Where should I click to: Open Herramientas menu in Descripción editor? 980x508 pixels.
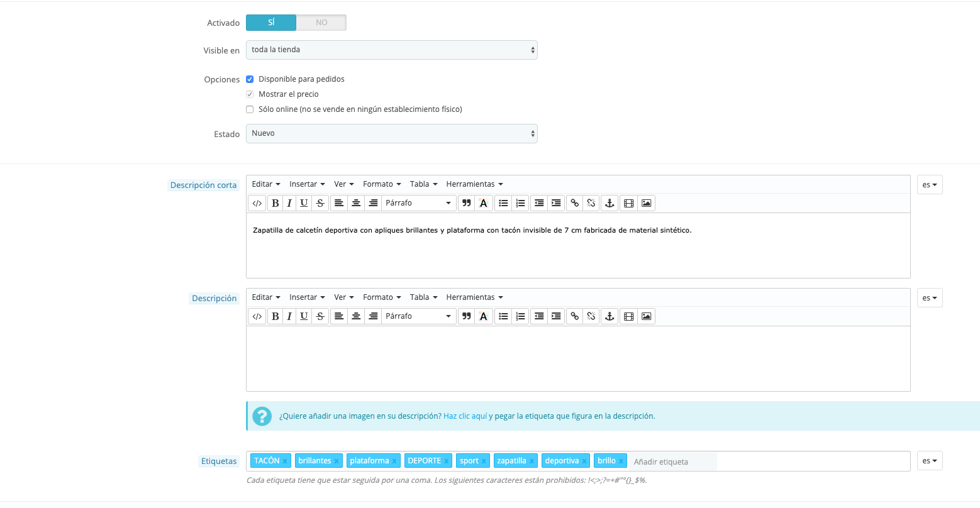474,297
